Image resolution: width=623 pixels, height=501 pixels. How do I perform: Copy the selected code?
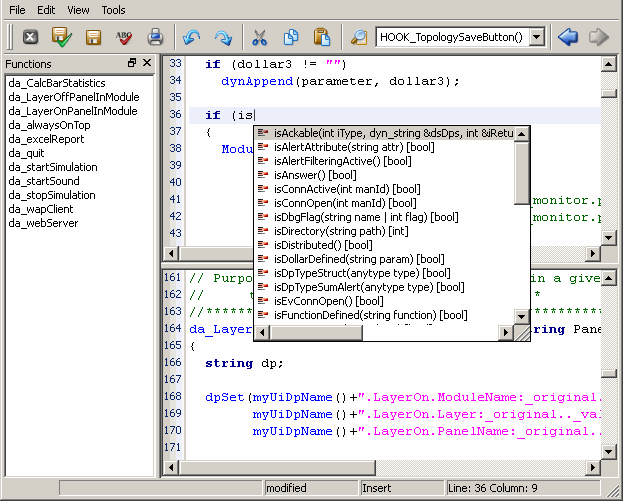pos(290,37)
